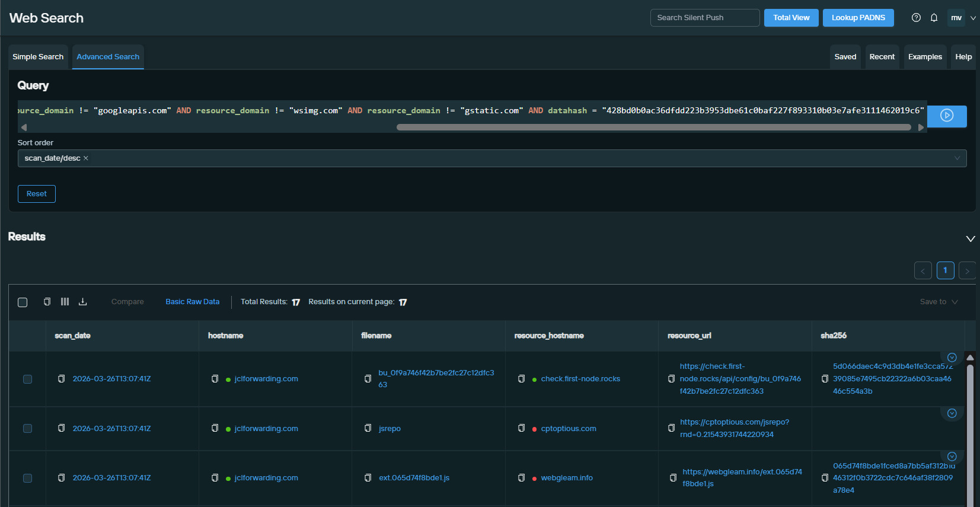
Task: Open the jclforwarding.com link in check.first-node.rocks row
Action: tap(266, 379)
